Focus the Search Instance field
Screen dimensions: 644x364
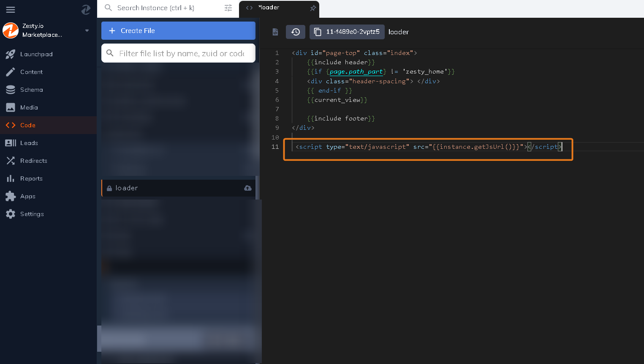(x=168, y=8)
